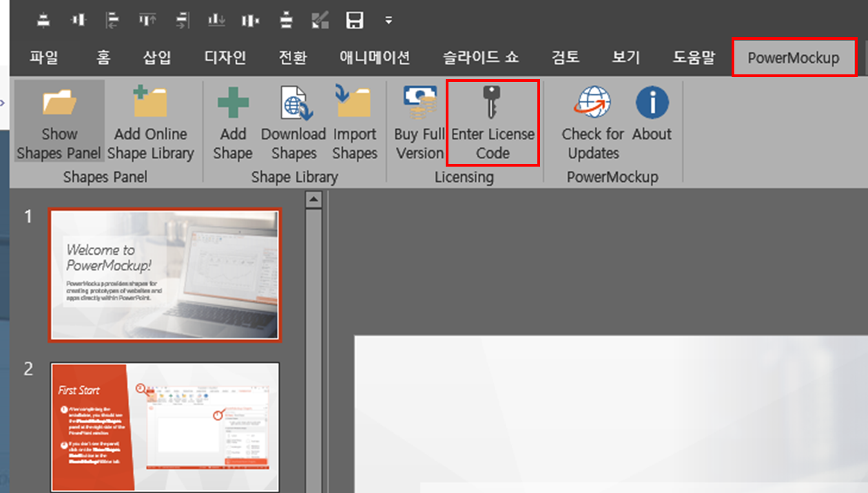868x493 pixels.
Task: Switch to the 애니메이션 ribbon tab
Action: pyautogui.click(x=375, y=58)
